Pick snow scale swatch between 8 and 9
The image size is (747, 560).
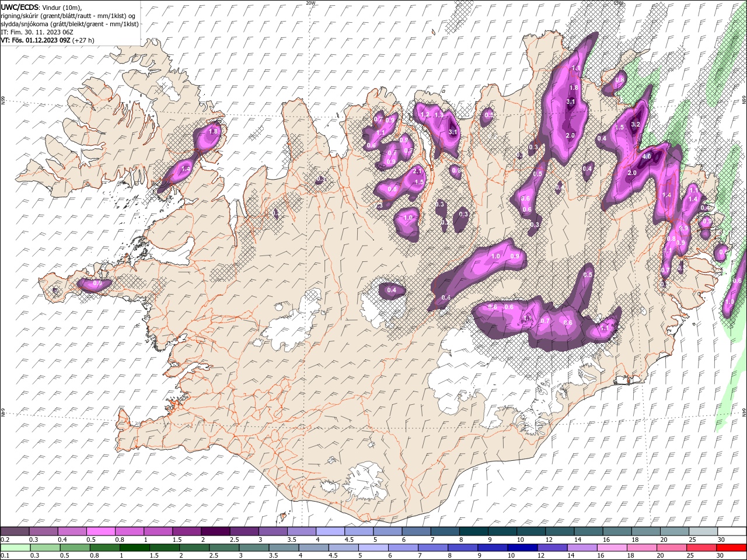[473, 531]
